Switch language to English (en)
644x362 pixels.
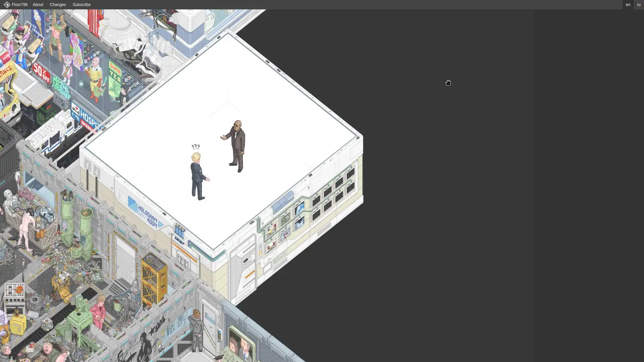628,5
